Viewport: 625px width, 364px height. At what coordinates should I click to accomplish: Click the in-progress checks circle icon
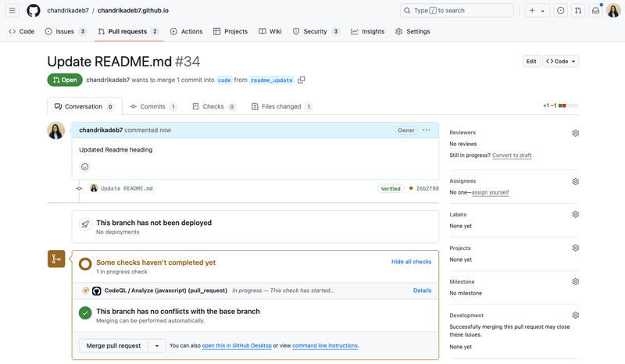coord(85,264)
